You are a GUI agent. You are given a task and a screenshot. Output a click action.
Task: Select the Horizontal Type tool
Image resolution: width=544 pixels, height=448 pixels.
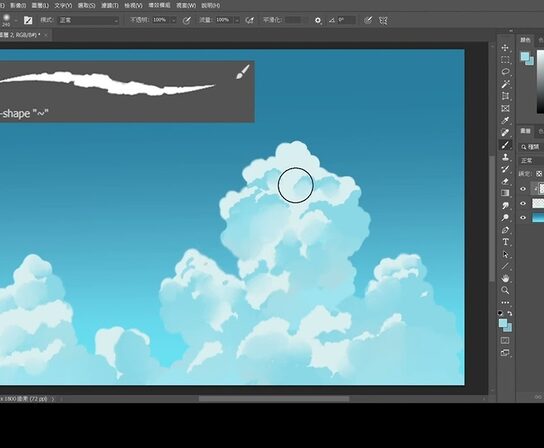coord(505,242)
